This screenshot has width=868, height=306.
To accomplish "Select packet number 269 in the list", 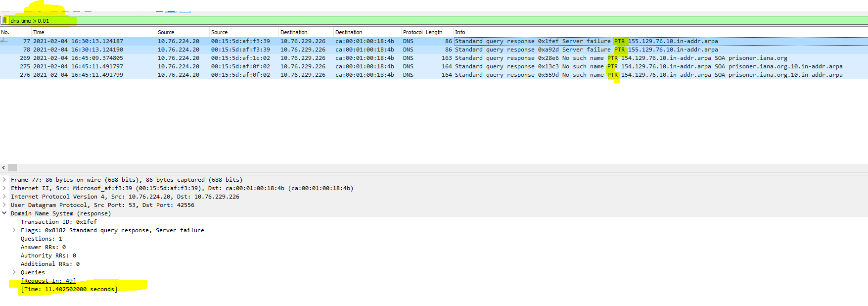I will (x=434, y=58).
